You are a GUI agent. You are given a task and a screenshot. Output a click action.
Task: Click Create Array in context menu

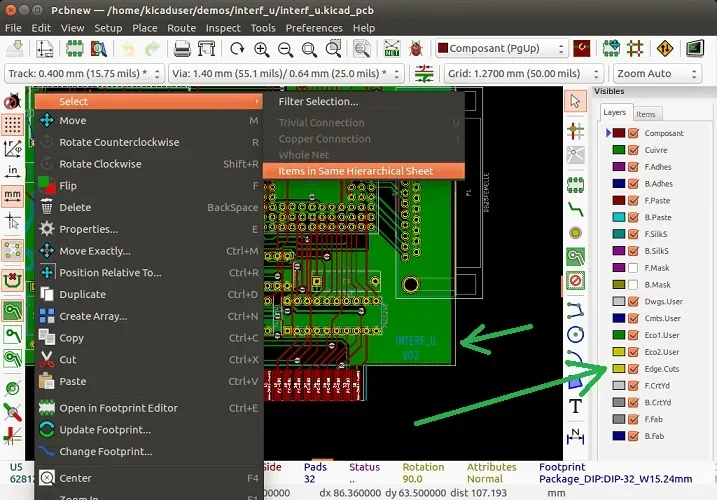click(x=93, y=316)
